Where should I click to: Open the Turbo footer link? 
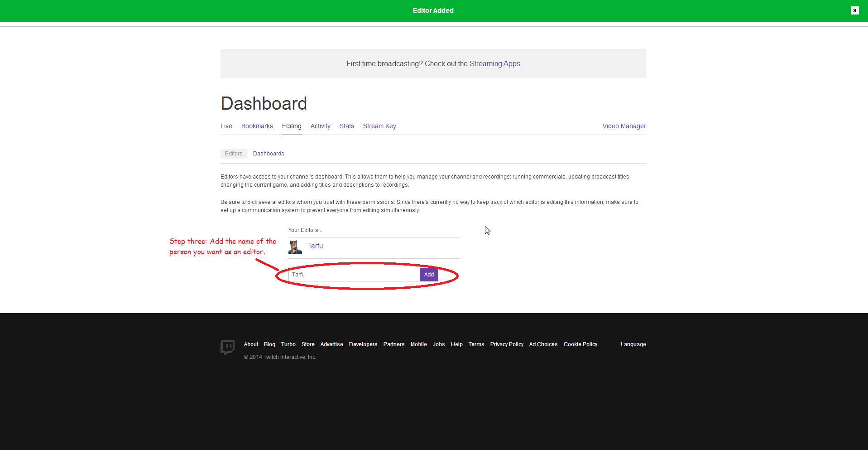point(288,344)
